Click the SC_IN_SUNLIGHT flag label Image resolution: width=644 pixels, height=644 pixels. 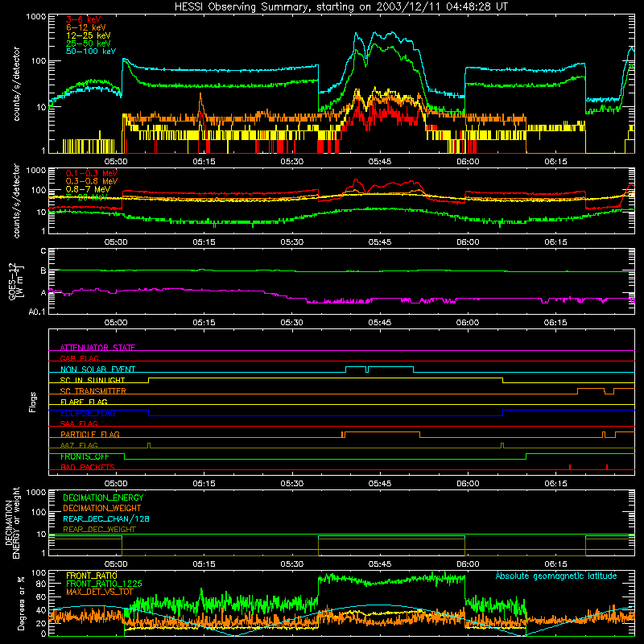[93, 380]
